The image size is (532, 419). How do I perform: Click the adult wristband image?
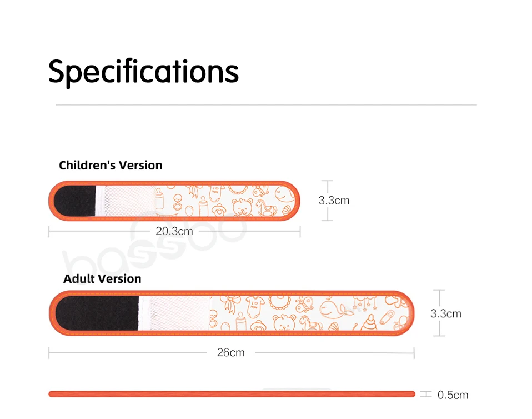[232, 313]
